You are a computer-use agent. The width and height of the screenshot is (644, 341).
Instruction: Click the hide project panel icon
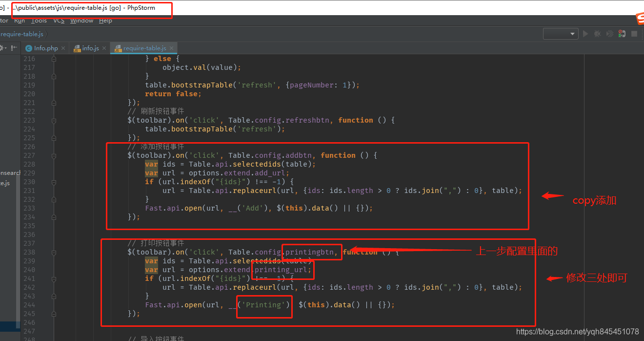click(x=14, y=48)
